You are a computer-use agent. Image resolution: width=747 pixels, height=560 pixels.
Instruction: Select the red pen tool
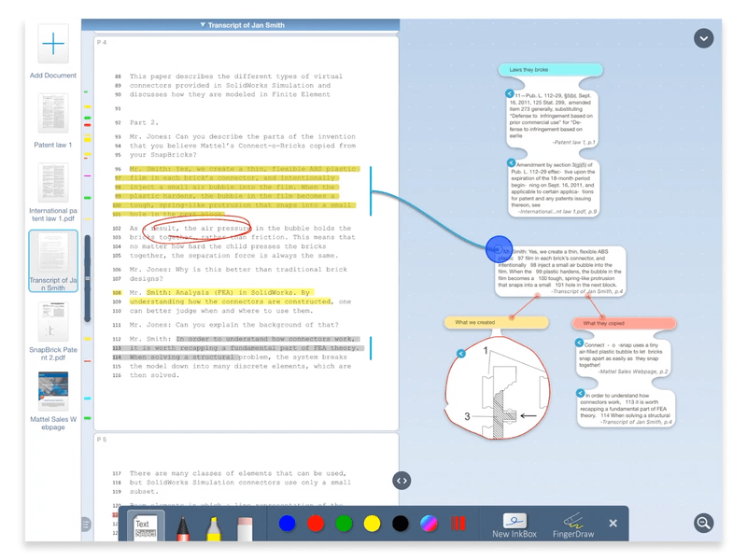pos(182,527)
